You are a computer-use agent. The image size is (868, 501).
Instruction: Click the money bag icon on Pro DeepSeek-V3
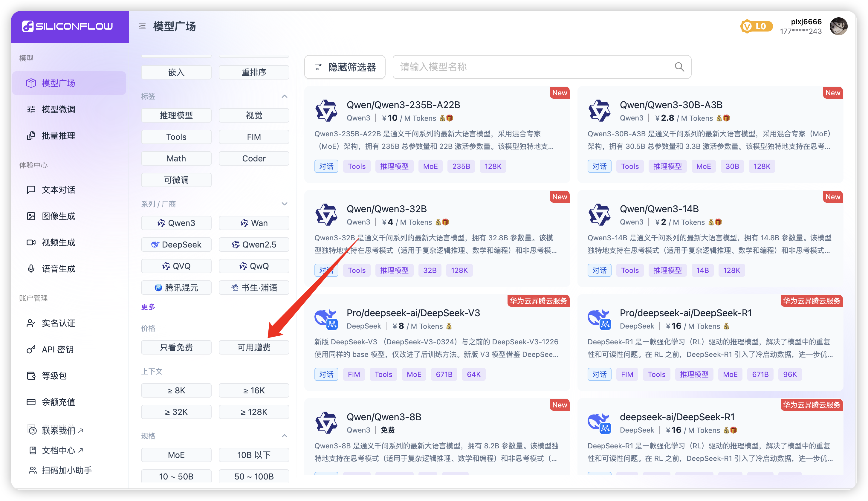449,326
